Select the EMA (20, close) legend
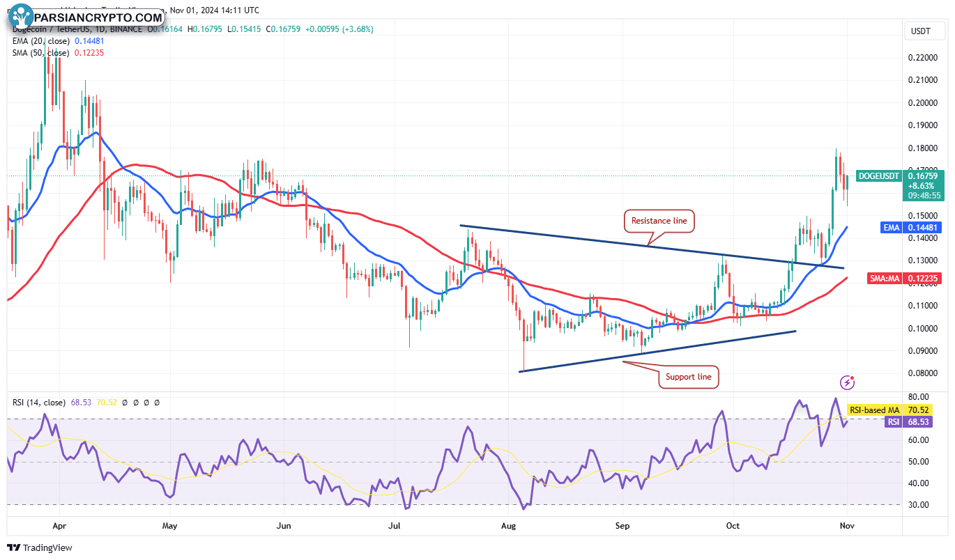The width and height of the screenshot is (955, 560). point(40,41)
